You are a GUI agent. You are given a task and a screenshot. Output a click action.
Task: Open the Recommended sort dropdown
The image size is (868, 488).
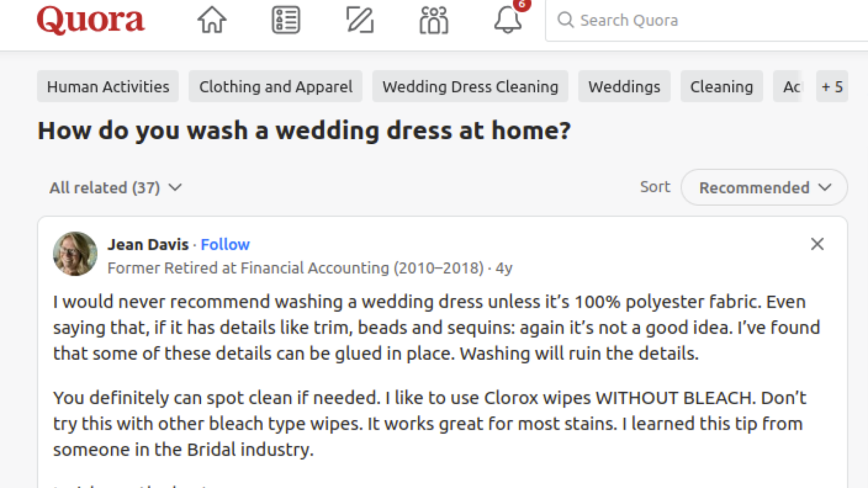click(764, 188)
